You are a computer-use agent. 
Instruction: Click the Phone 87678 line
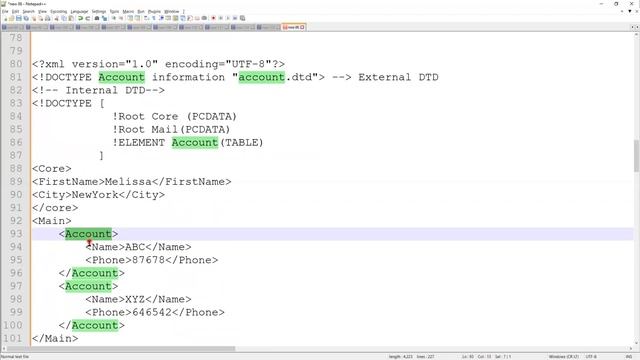[x=151, y=260]
